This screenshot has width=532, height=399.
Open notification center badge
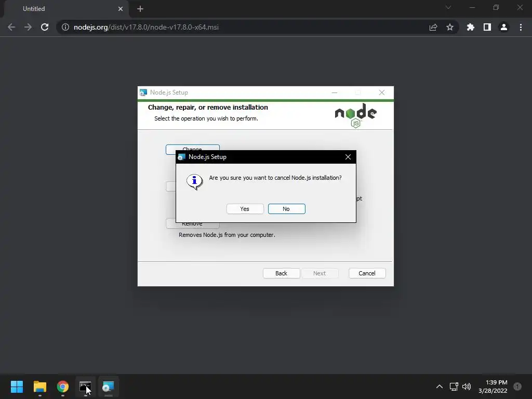[x=517, y=387]
